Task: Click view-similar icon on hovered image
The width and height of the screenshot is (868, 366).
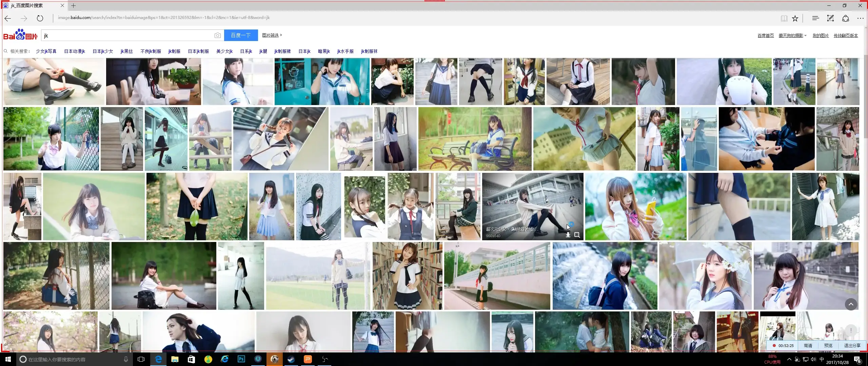Action: 577,235
